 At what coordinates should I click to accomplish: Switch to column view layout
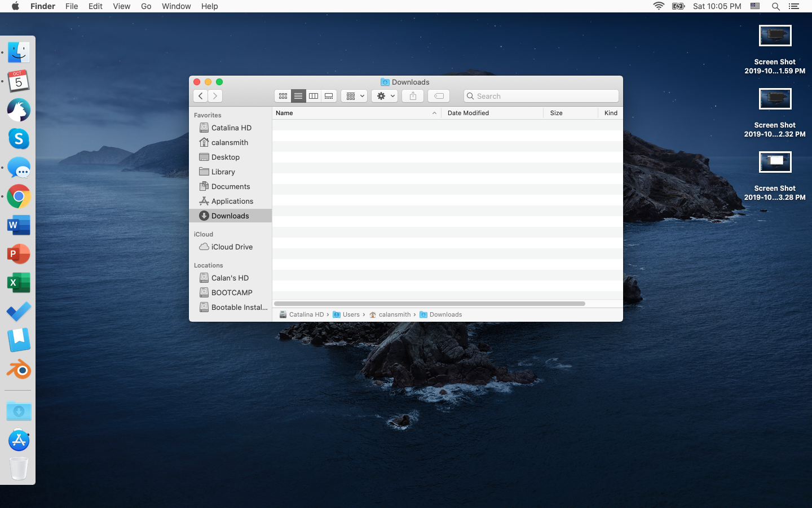point(314,96)
